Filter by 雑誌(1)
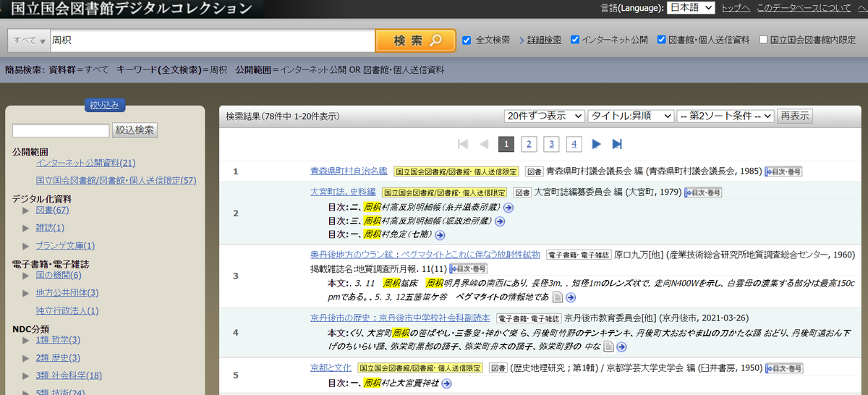This screenshot has width=868, height=395. click(x=50, y=228)
